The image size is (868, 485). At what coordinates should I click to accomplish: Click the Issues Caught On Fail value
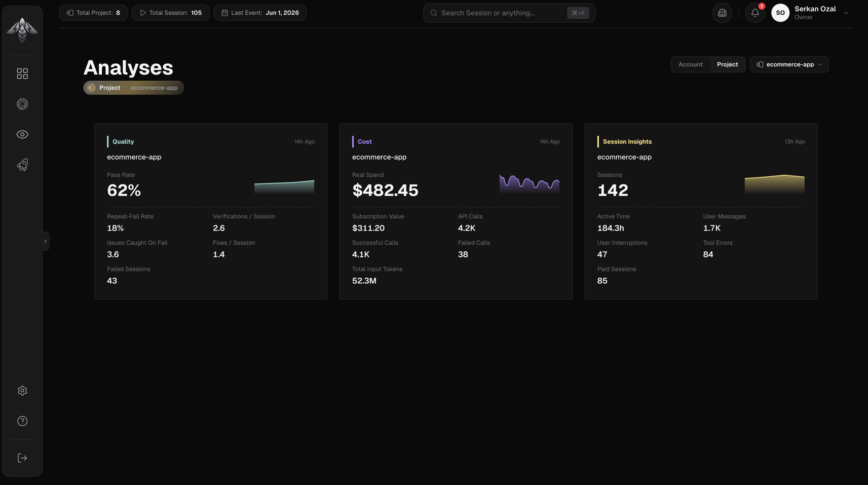click(x=113, y=254)
